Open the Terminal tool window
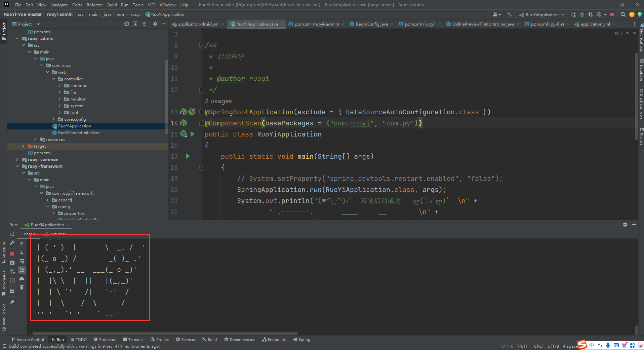This screenshot has width=644, height=350. coord(133,339)
